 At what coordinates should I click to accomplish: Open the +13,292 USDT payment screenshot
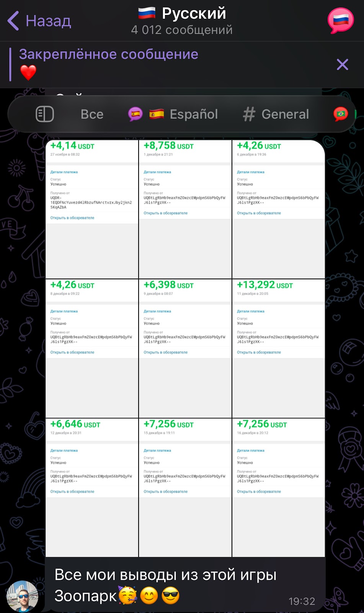[278, 348]
